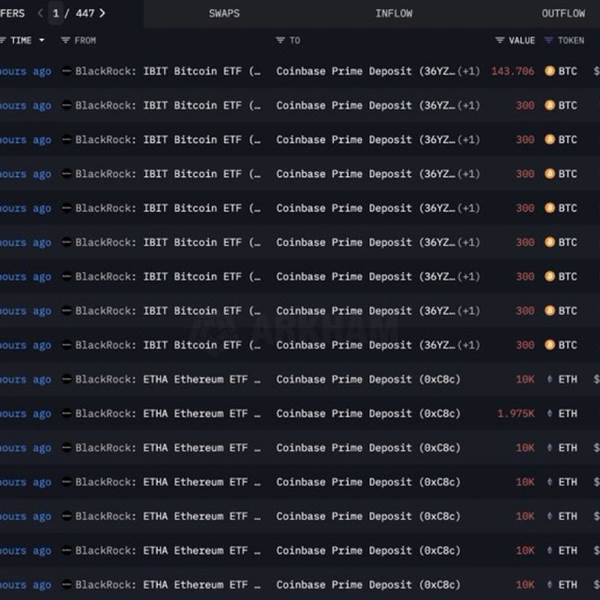Click BlackRock logo in row directly below 1.975K
This screenshot has height=600, width=600.
coord(67,447)
